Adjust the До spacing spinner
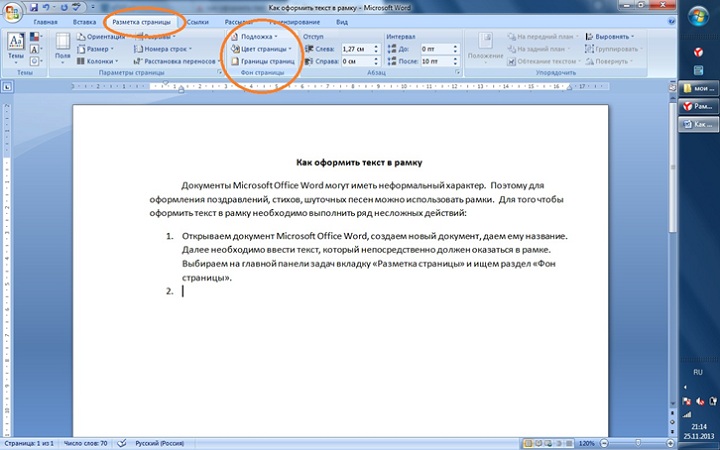The height and width of the screenshot is (450, 720). coord(456,49)
